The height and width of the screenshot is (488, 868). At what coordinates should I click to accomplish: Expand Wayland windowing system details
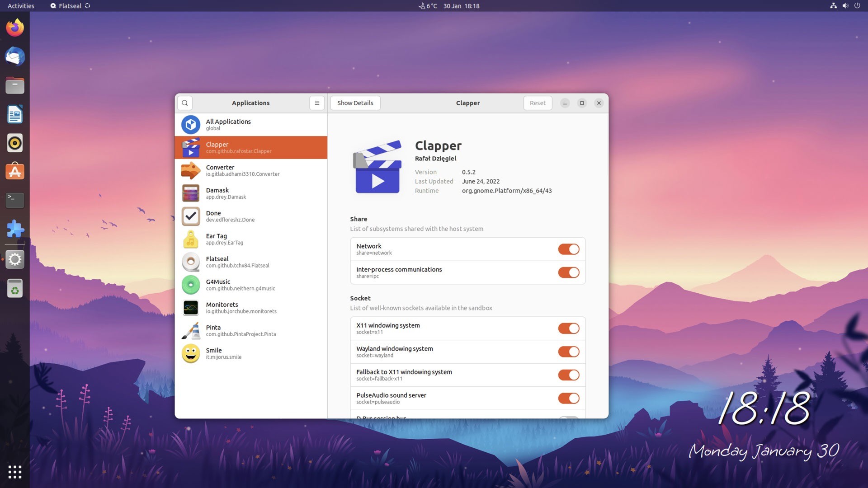[467, 351]
